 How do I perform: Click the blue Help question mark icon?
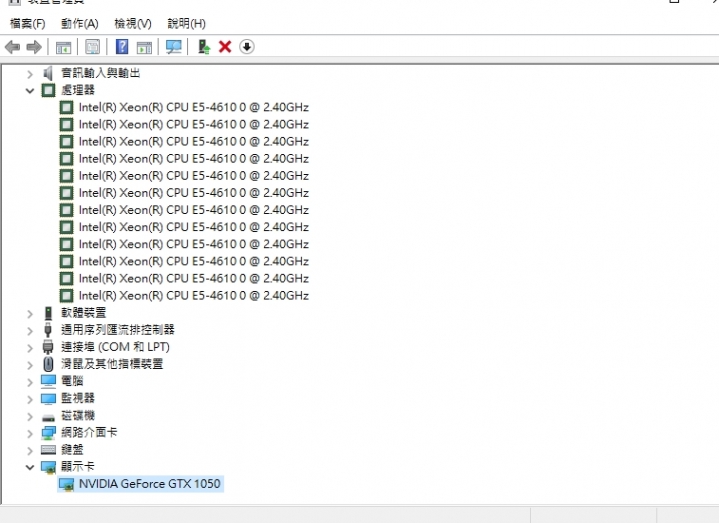(x=122, y=47)
